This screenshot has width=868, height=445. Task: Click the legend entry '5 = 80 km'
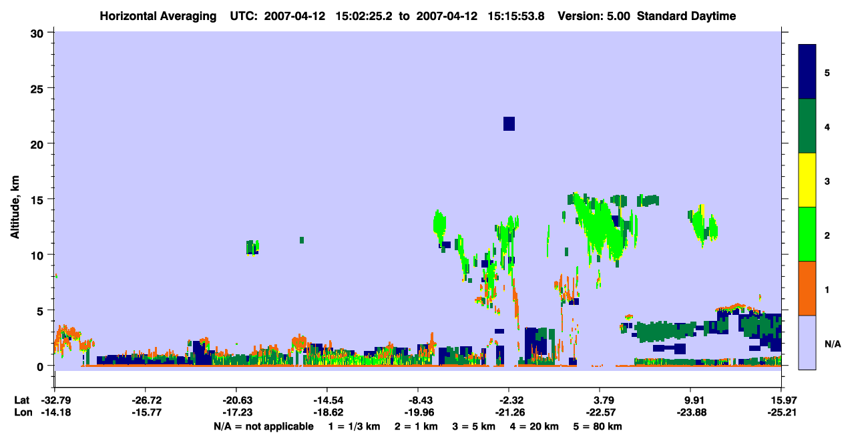point(598,426)
